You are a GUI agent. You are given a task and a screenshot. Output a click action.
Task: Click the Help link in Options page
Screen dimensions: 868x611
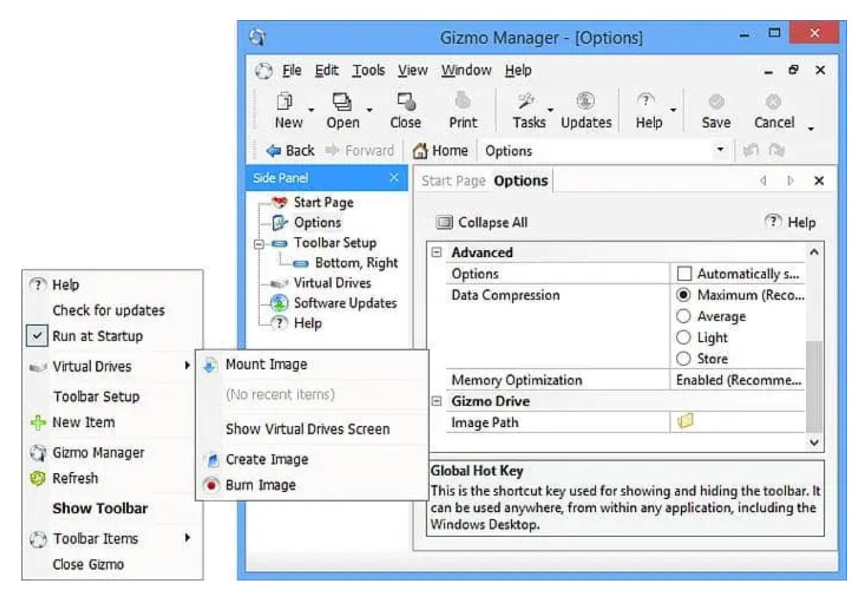pos(791,222)
